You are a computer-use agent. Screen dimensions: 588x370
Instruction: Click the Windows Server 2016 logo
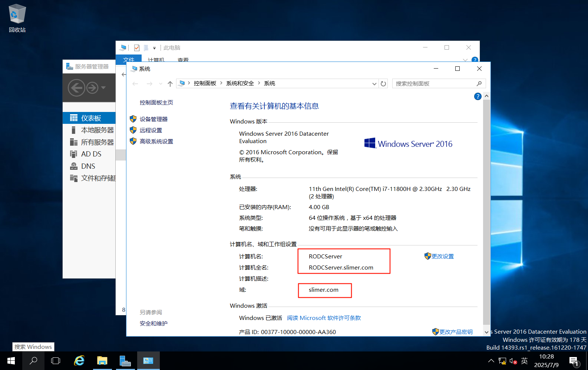pos(408,143)
